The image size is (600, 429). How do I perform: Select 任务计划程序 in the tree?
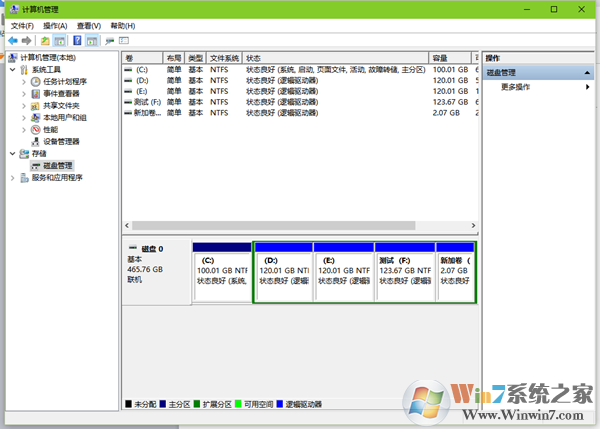[64, 81]
